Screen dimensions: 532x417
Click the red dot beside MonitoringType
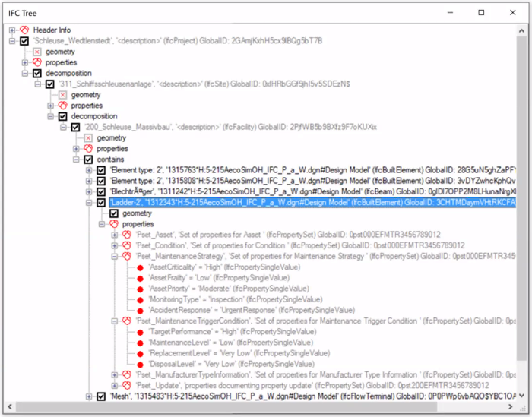(140, 300)
